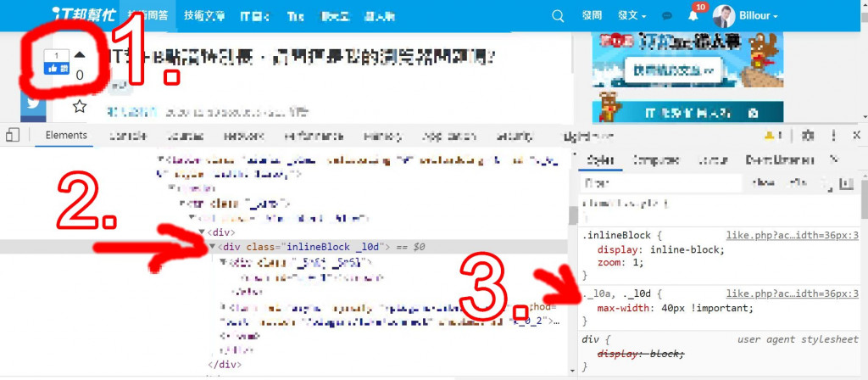868x380 pixels.
Task: Click the DOM tree vertical scrollbar
Action: pos(572,216)
